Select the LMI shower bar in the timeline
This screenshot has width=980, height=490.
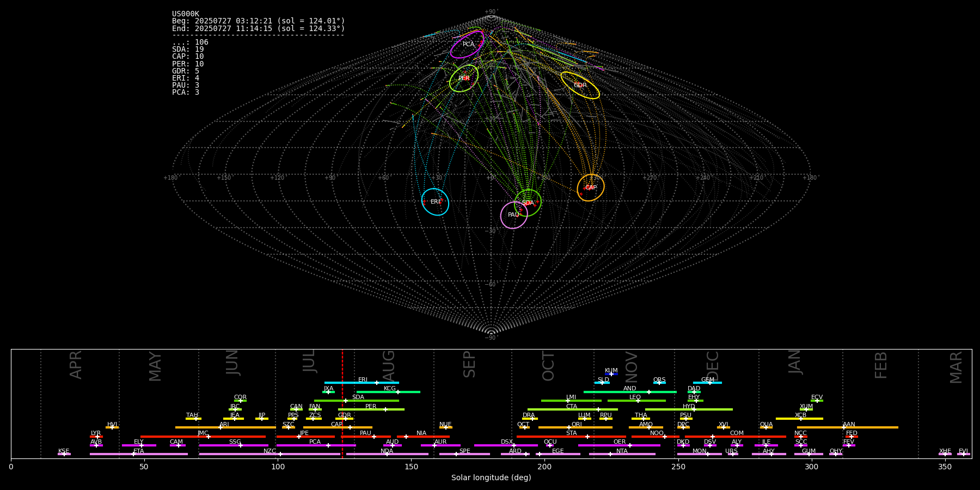572,401
